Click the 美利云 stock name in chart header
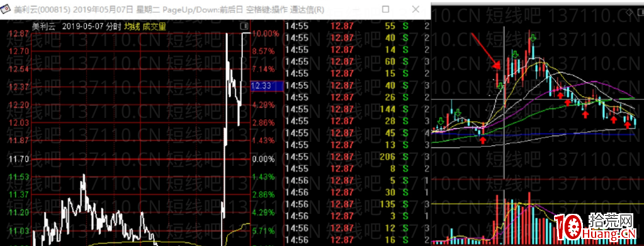 pos(44,26)
